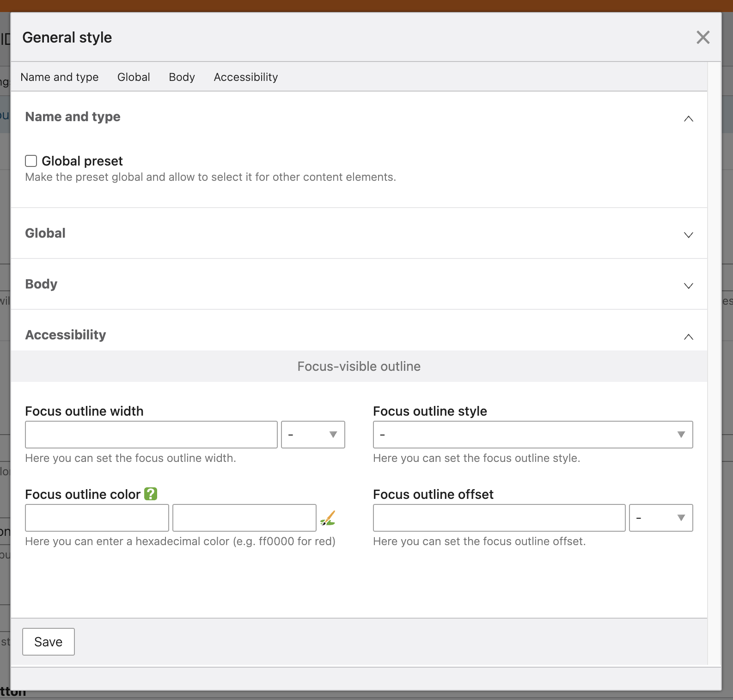The image size is (733, 700).
Task: Select the Accessibility tab
Action: click(245, 77)
